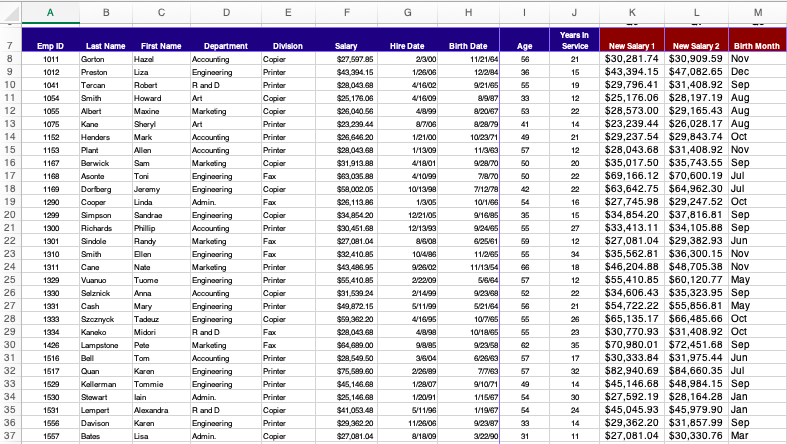Select Emp ID cell 1516

click(51, 359)
